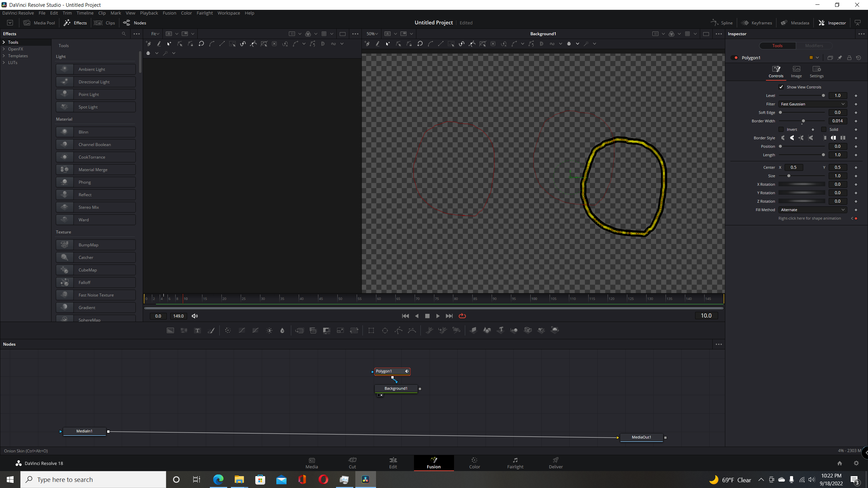Reset Polygon1 settings with the reset icon
The height and width of the screenshot is (488, 868).
tap(859, 58)
